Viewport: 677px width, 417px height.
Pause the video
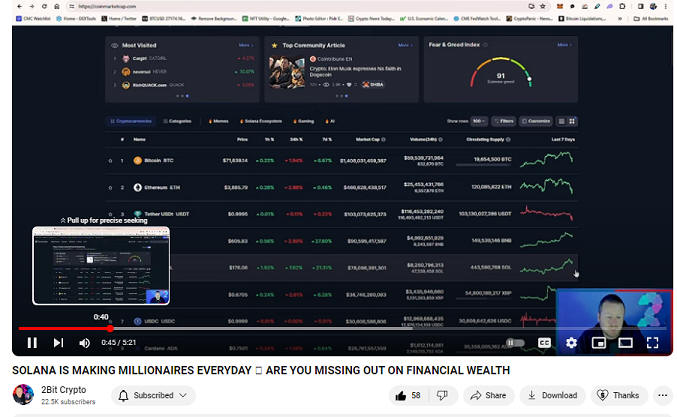tap(32, 343)
